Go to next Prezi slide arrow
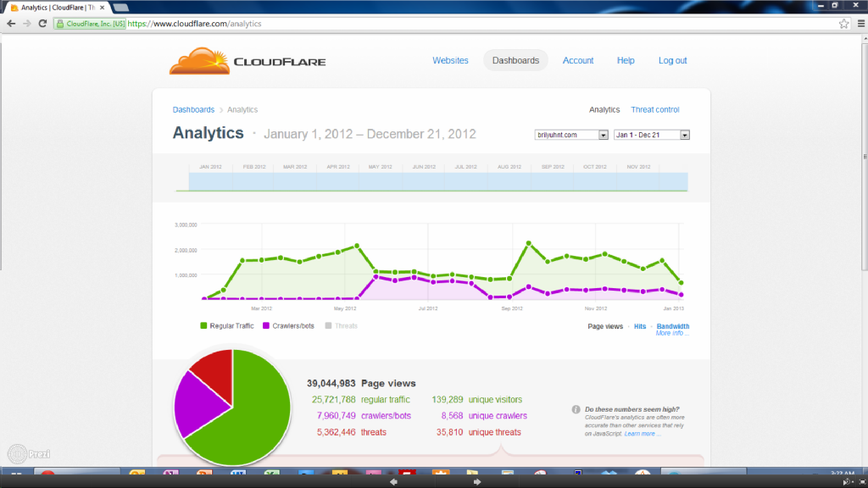 pos(476,482)
